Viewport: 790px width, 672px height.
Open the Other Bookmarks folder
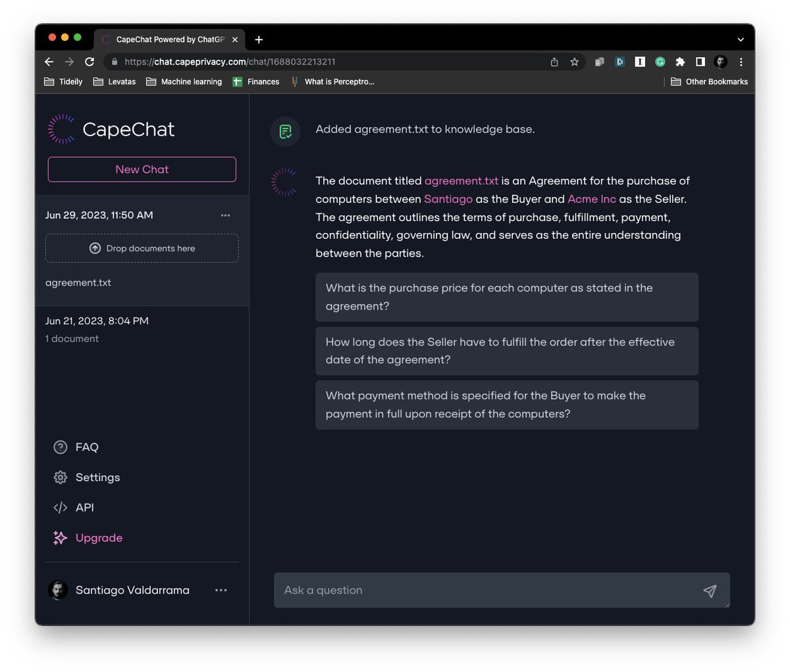710,82
